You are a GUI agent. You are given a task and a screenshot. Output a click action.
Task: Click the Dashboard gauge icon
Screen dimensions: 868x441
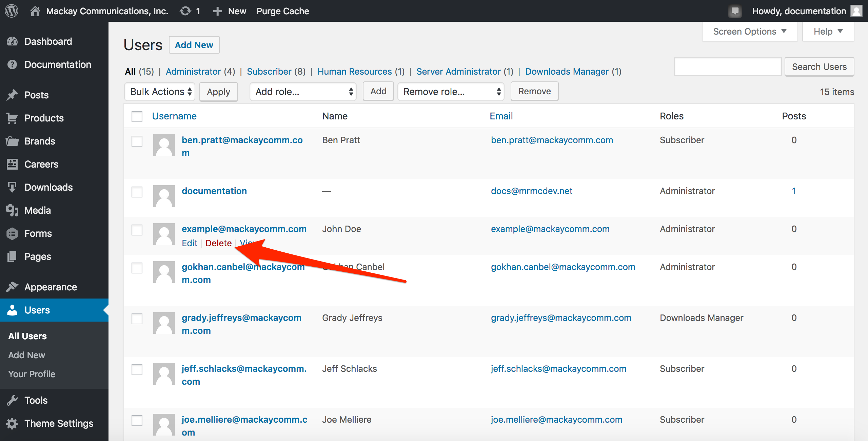12,41
